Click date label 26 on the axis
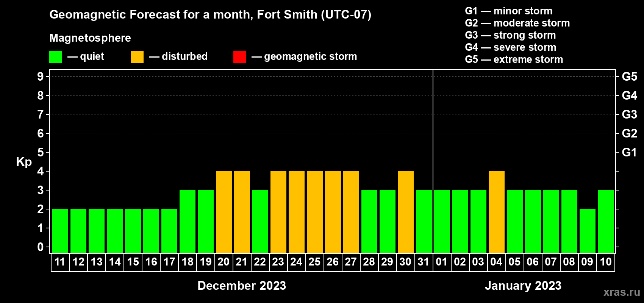Viewport: 644px width, 303px height. (x=333, y=262)
